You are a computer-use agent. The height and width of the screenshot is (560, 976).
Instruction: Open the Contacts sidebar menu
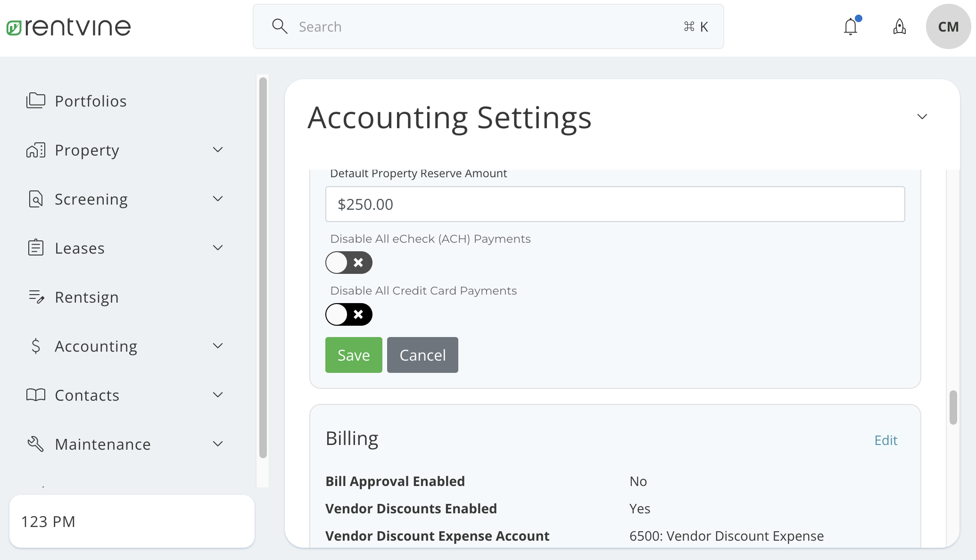(87, 395)
